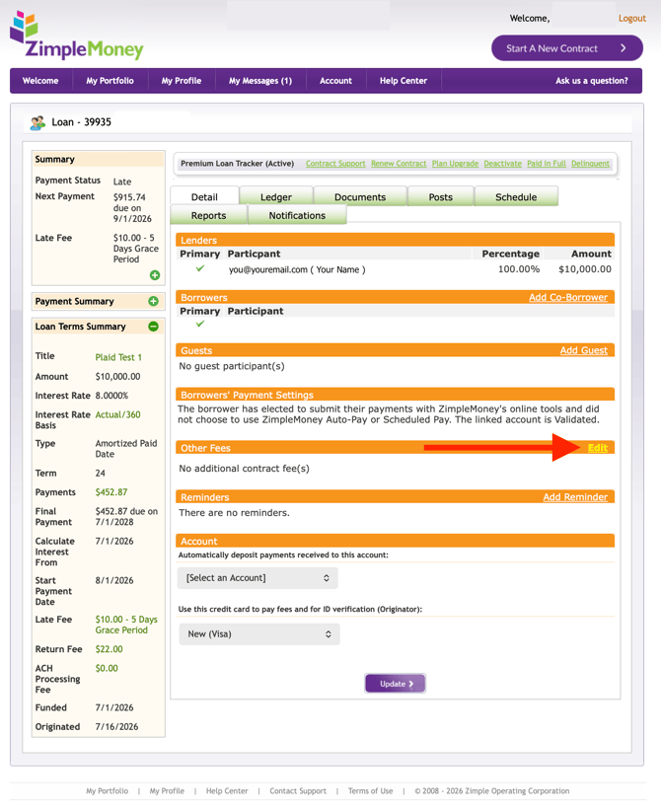Click the $10.00 - 5 Days Grace Period link
This screenshot has width=661, height=812.
pyautogui.click(x=126, y=626)
